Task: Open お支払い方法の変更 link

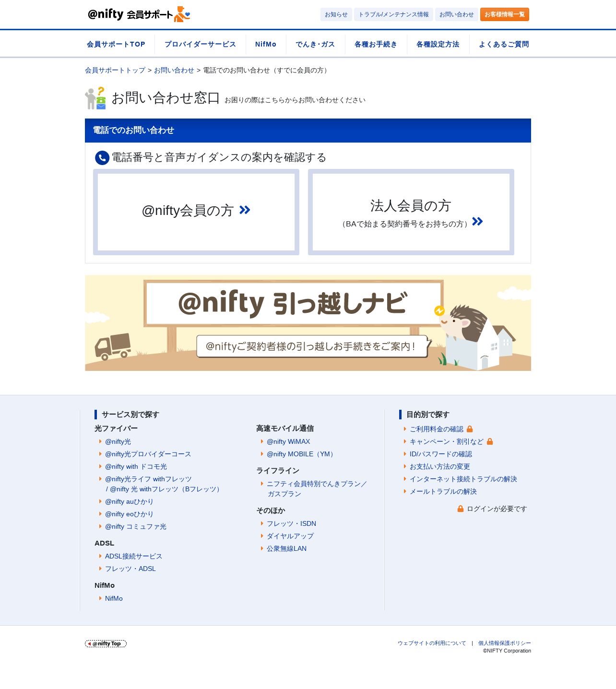Action: [x=440, y=466]
